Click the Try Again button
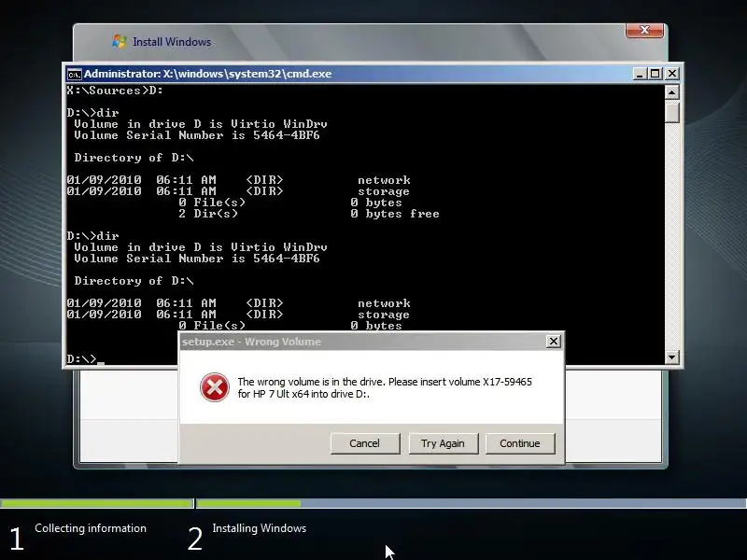Viewport: 747px width, 560px height. [443, 443]
